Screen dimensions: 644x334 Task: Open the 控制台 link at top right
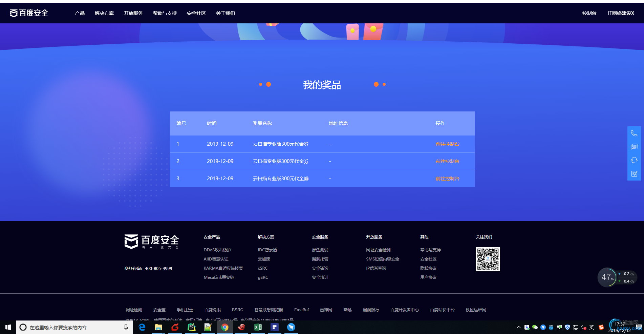[589, 13]
